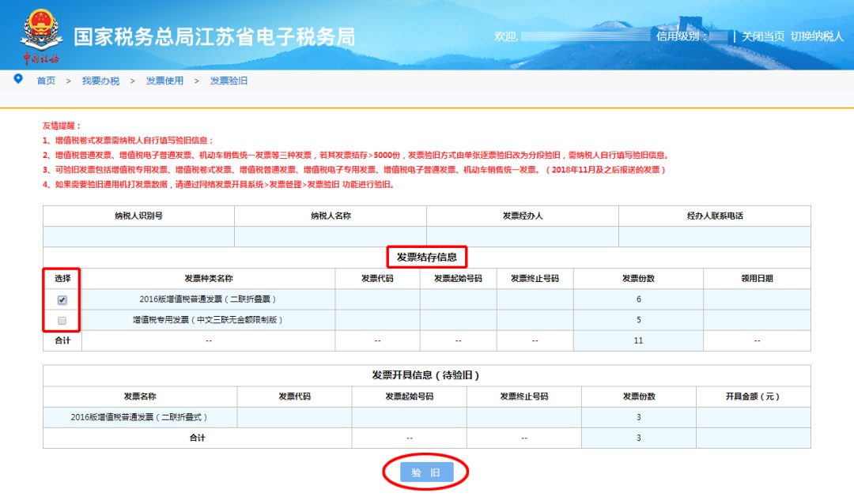Screen dimensions: 854x504
Task: Click the 发票结存信息 section heading
Action: pyautogui.click(x=426, y=257)
